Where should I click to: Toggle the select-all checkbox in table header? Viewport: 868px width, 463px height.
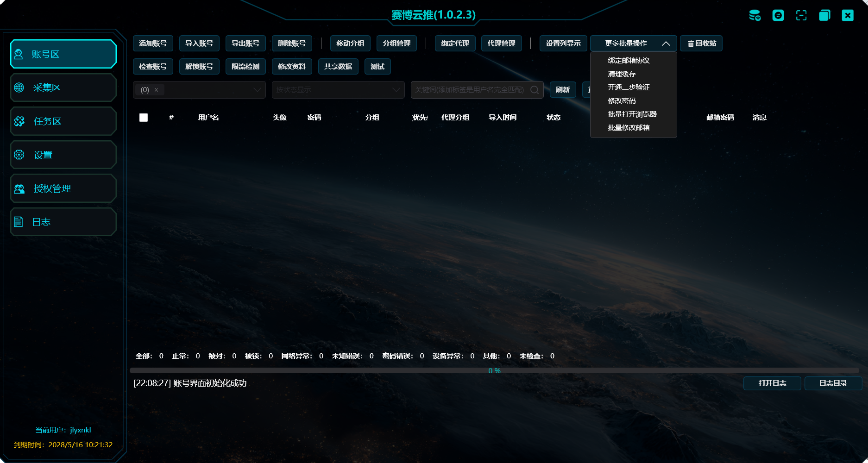[x=144, y=118]
